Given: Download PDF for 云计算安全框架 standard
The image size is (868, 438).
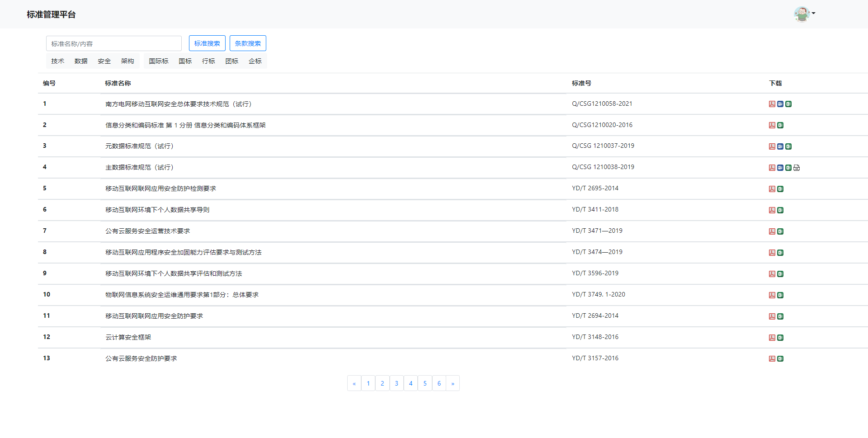Looking at the screenshot, I should pos(772,338).
